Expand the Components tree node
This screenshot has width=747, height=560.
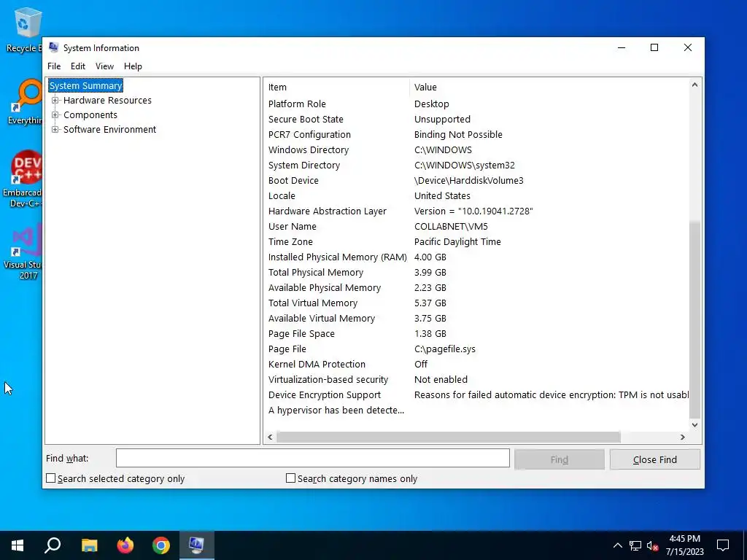pyautogui.click(x=55, y=114)
